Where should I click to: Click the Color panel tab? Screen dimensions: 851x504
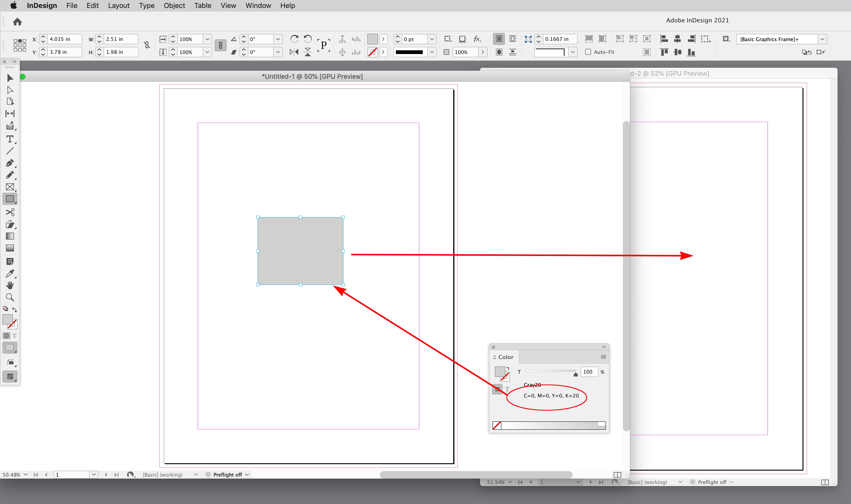click(505, 357)
